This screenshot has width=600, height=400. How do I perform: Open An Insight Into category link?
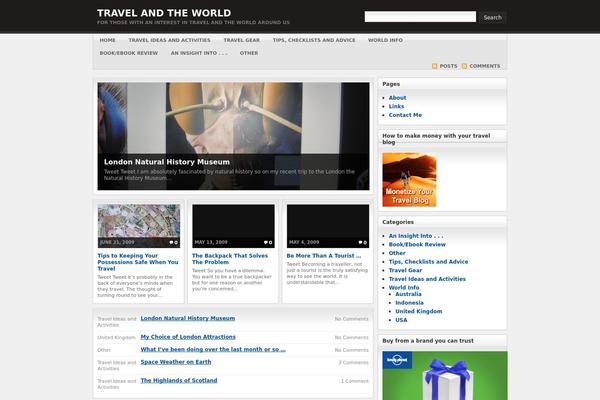[416, 236]
